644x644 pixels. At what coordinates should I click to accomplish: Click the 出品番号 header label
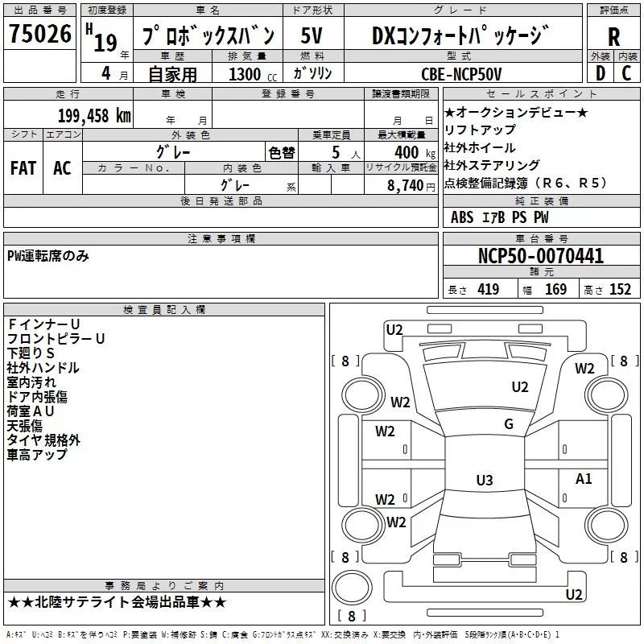tap(39, 10)
